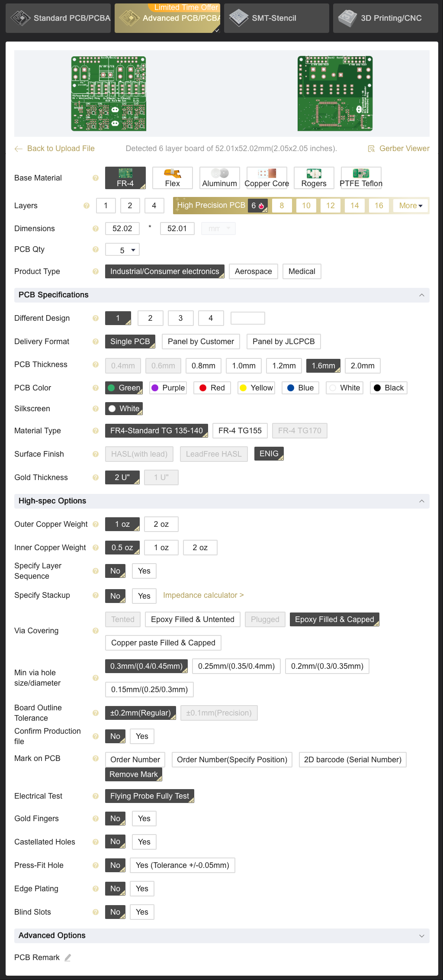Select Rogers base material icon
Image resolution: width=443 pixels, height=980 pixels.
[314, 174]
